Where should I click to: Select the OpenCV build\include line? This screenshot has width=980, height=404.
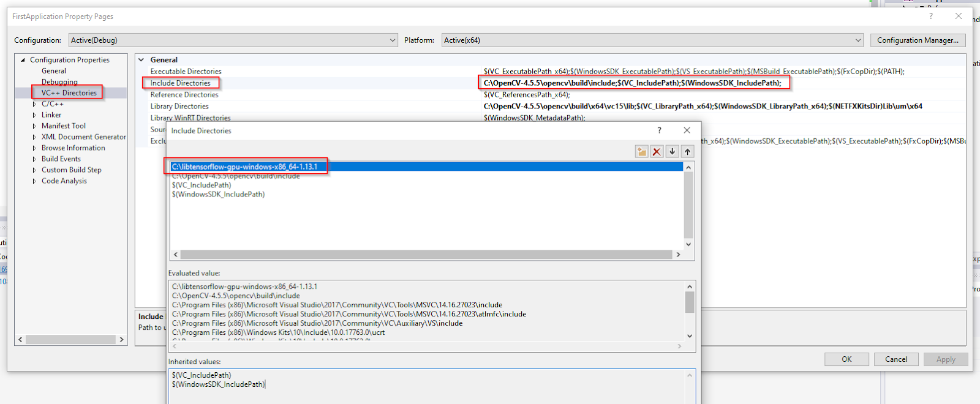coord(236,176)
